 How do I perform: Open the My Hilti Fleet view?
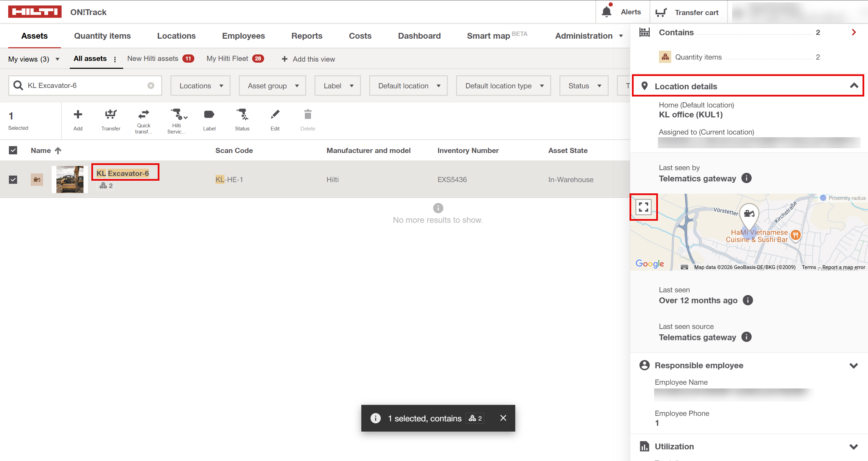(228, 59)
